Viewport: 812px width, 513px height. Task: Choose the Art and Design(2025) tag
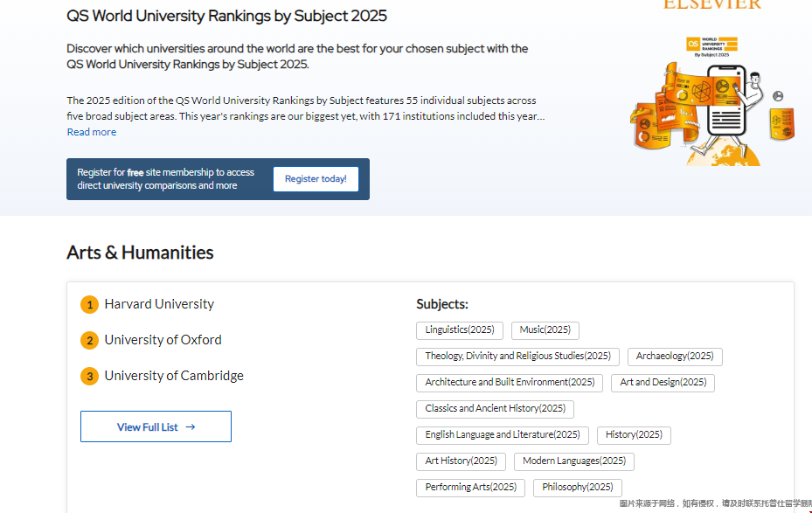pos(663,383)
